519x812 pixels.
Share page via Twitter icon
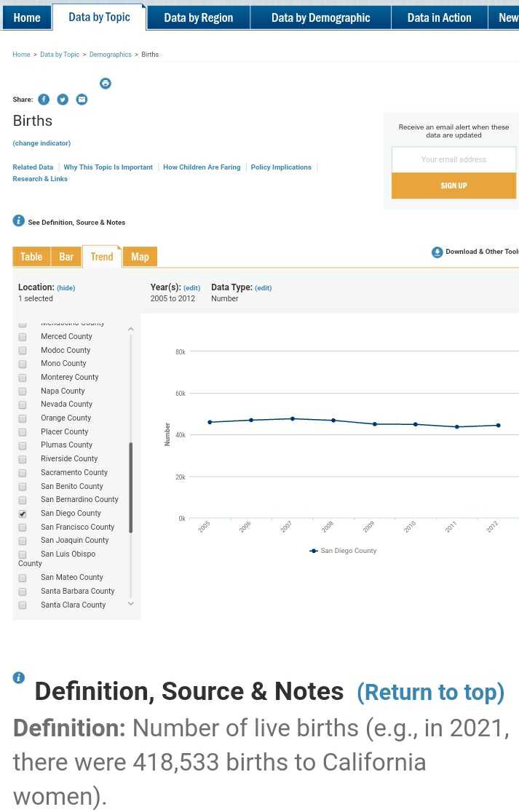coord(63,100)
